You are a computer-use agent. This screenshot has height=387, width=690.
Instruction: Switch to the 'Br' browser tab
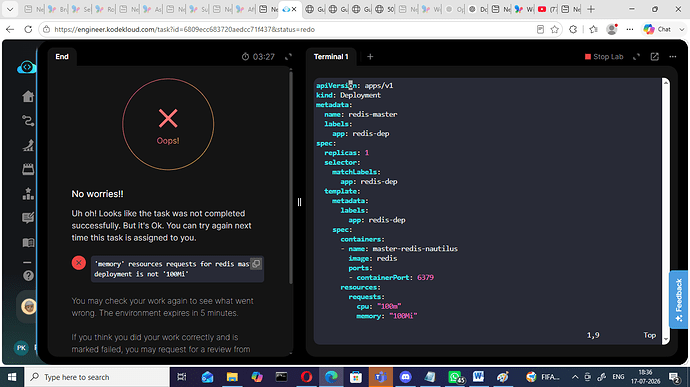[x=57, y=9]
